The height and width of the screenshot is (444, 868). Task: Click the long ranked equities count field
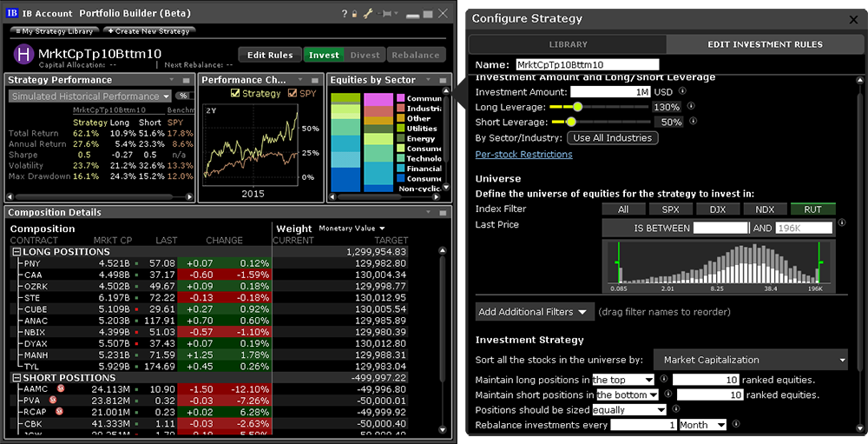tap(706, 380)
